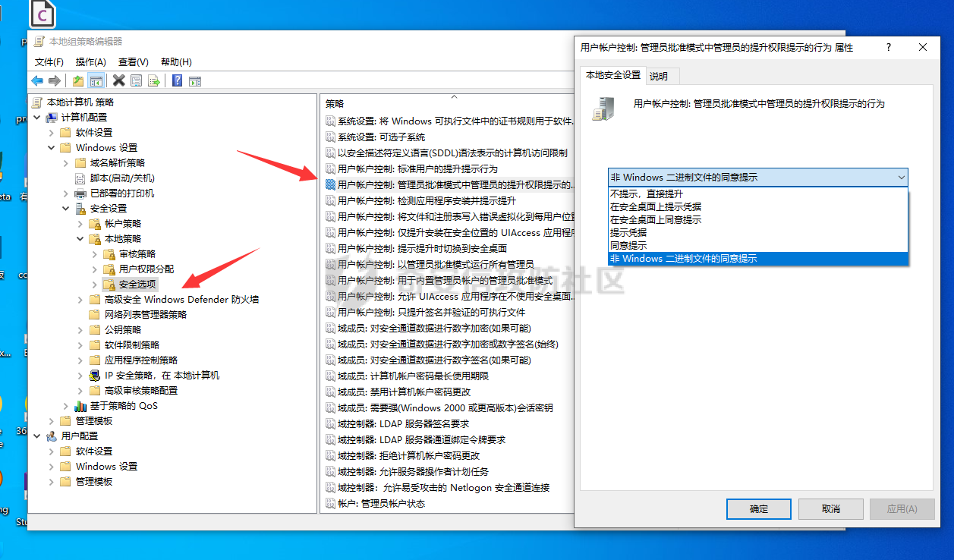This screenshot has height=560, width=954.
Task: Click the IP 安全策略 node icon
Action: pos(95,375)
